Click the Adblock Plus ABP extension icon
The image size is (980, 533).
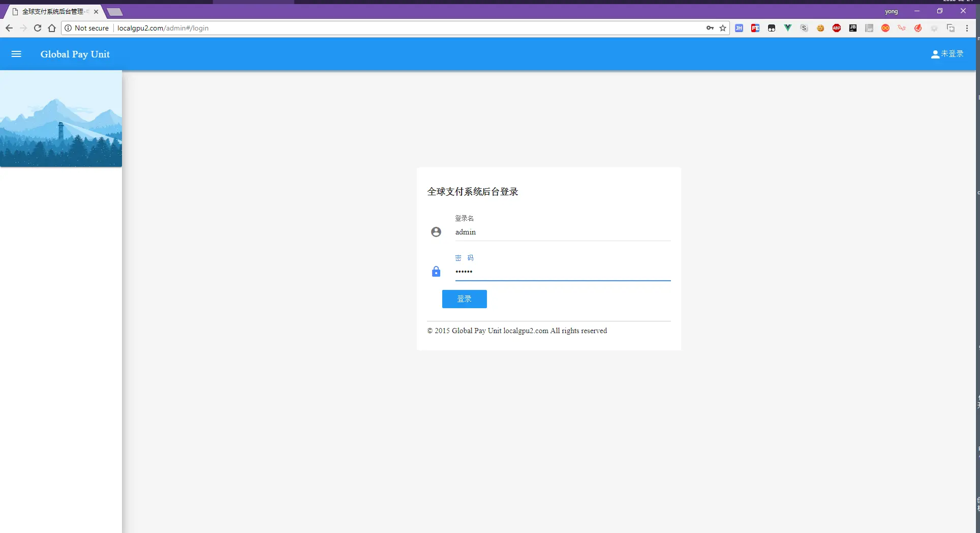click(x=836, y=28)
